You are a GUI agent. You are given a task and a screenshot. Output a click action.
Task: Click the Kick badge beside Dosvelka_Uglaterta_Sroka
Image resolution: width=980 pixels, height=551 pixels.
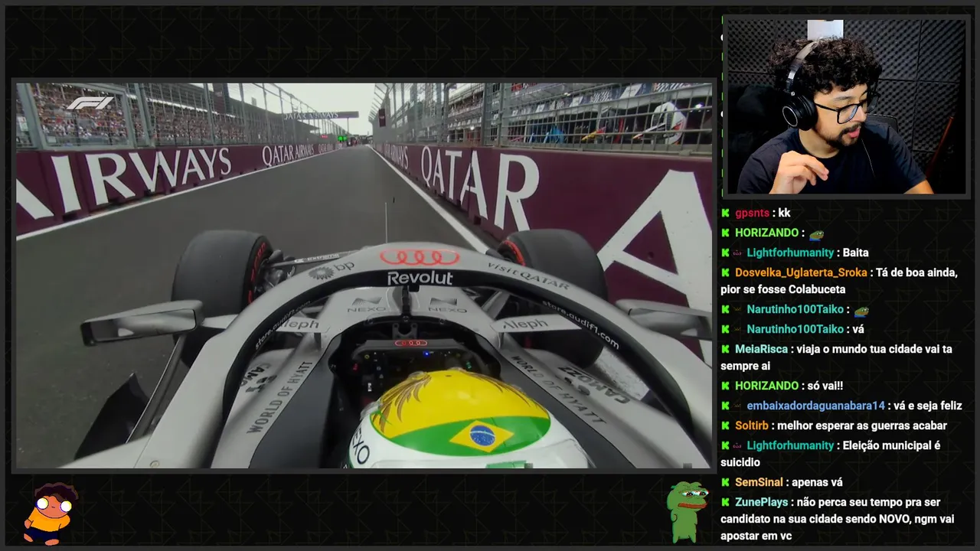click(725, 272)
